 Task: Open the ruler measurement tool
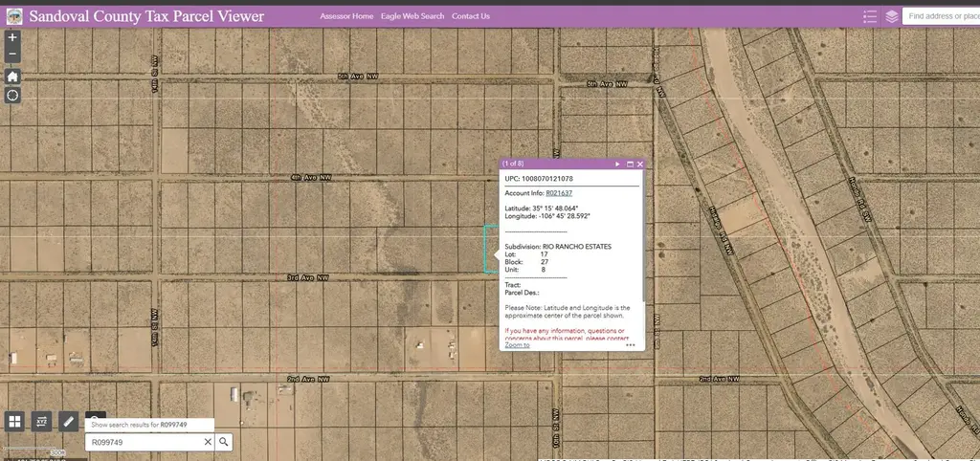coord(68,421)
